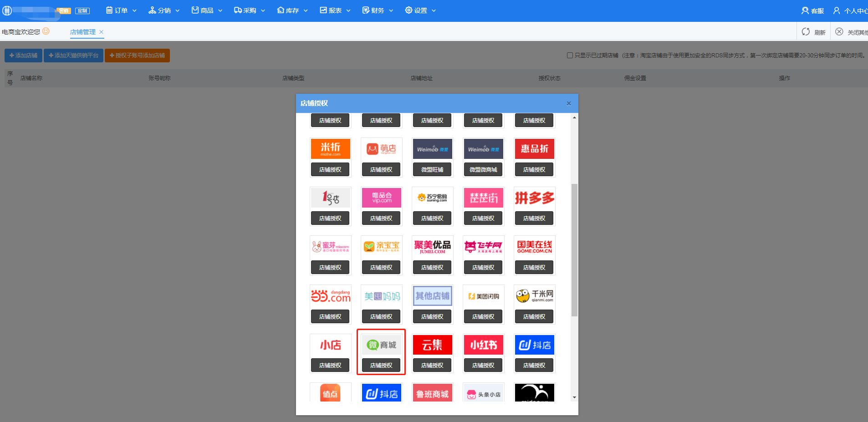Click the 米折 platform logo
Screen dimensions: 868x422
[x=330, y=149]
